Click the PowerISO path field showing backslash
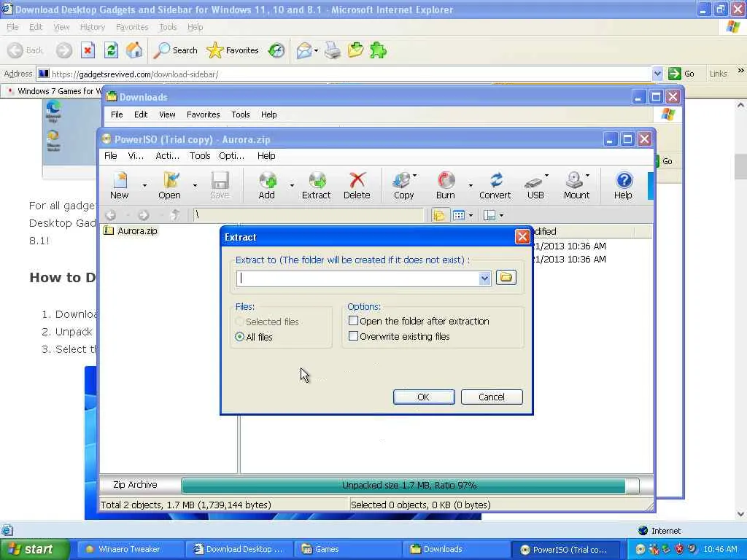Viewport: 747px width, 560px height. 309,215
